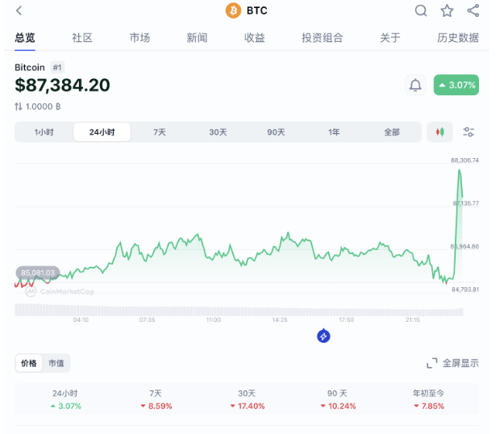504x434 pixels.
Task: Open the search magnifier icon
Action: [x=421, y=10]
